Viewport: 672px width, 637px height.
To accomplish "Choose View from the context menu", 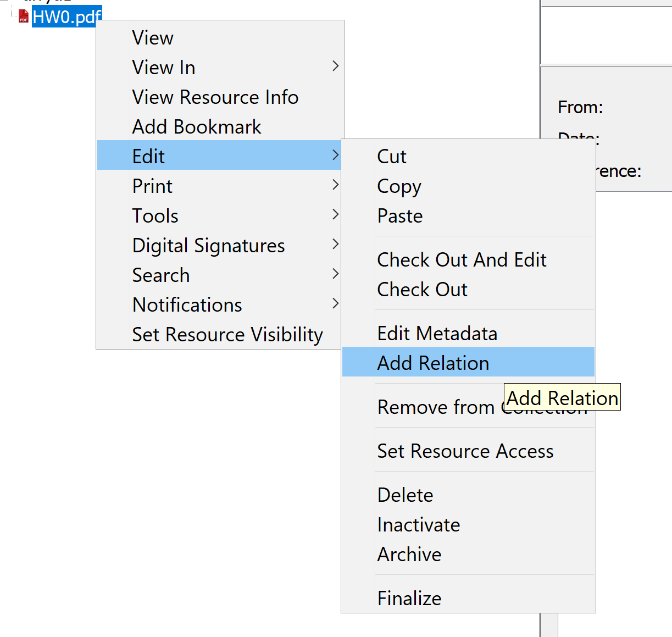I will pos(153,38).
